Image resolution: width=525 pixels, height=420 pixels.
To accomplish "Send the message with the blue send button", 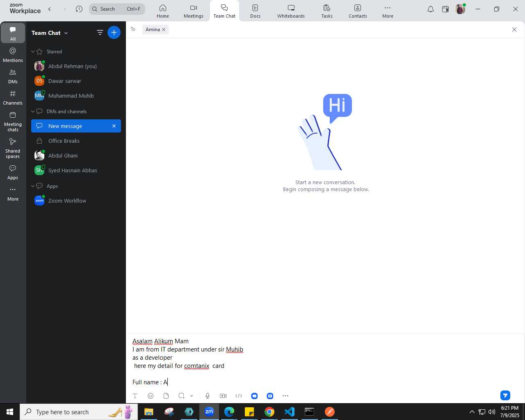I will click(x=505, y=395).
